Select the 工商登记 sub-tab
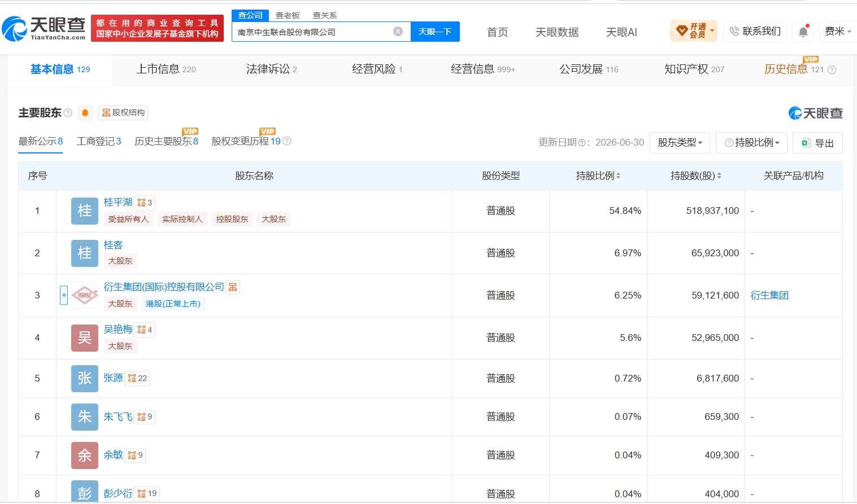 click(99, 141)
